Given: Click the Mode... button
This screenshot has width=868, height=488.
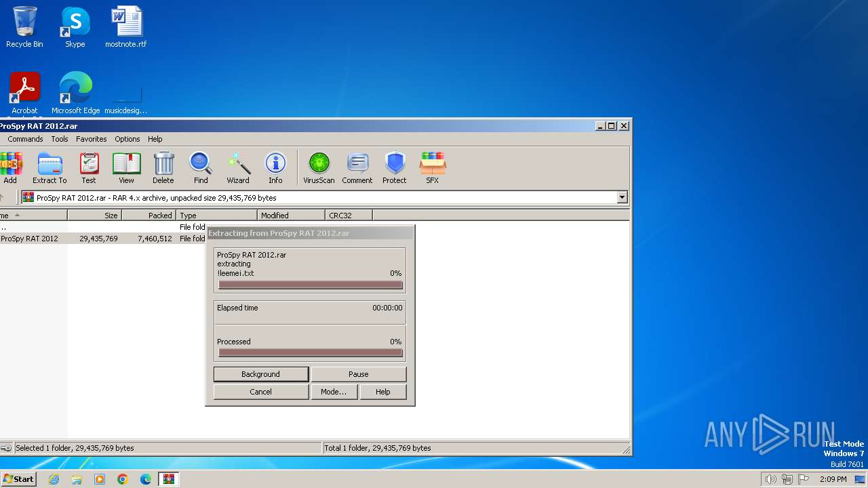Looking at the screenshot, I should 334,392.
